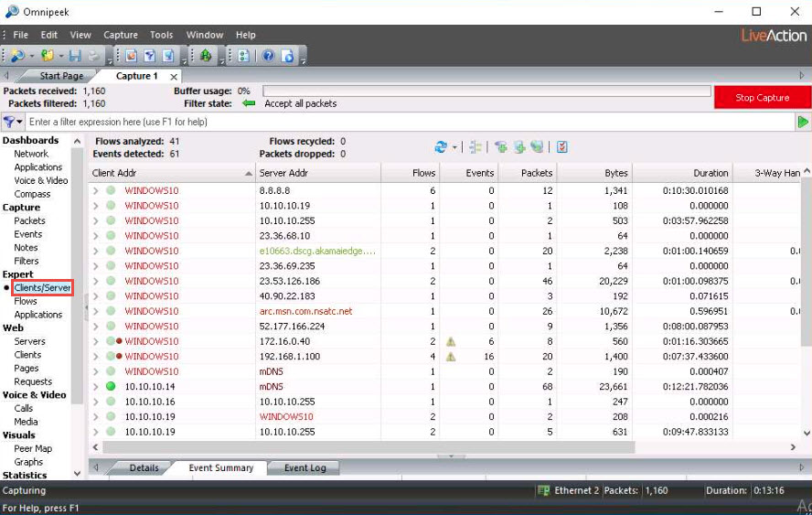Image resolution: width=812 pixels, height=515 pixels.
Task: Open Help with the blue question mark icon
Action: point(268,56)
